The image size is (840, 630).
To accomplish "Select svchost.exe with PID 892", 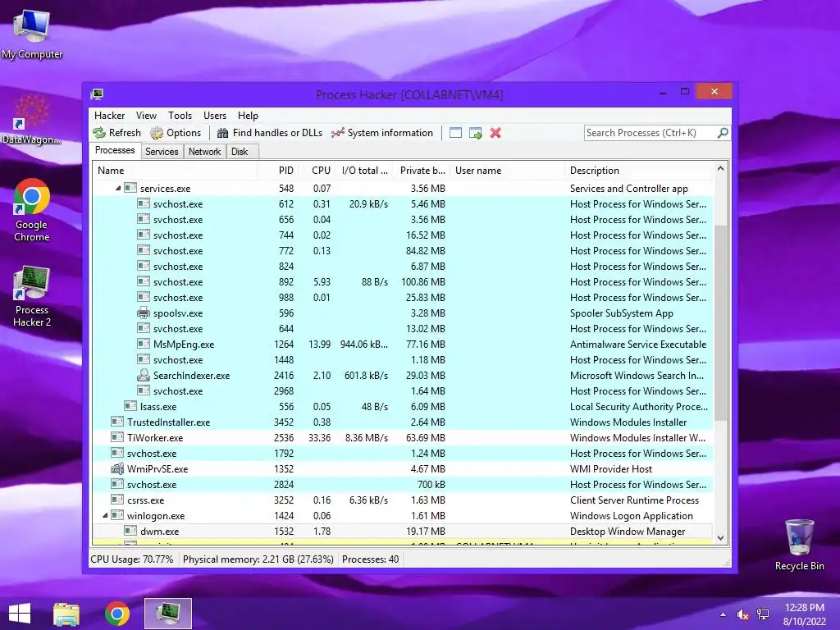I will (x=402, y=282).
